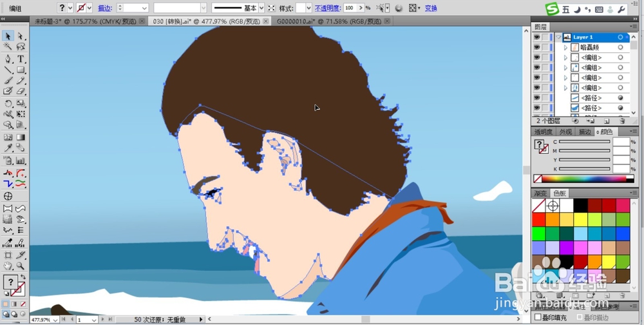Open the Layers panel flyout menu
This screenshot has width=644, height=325.
pos(633,26)
